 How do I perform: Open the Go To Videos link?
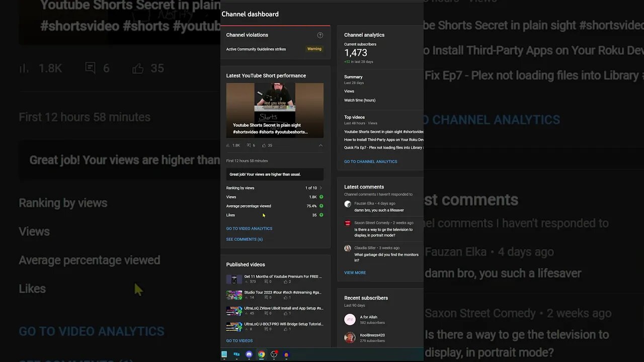(x=239, y=341)
